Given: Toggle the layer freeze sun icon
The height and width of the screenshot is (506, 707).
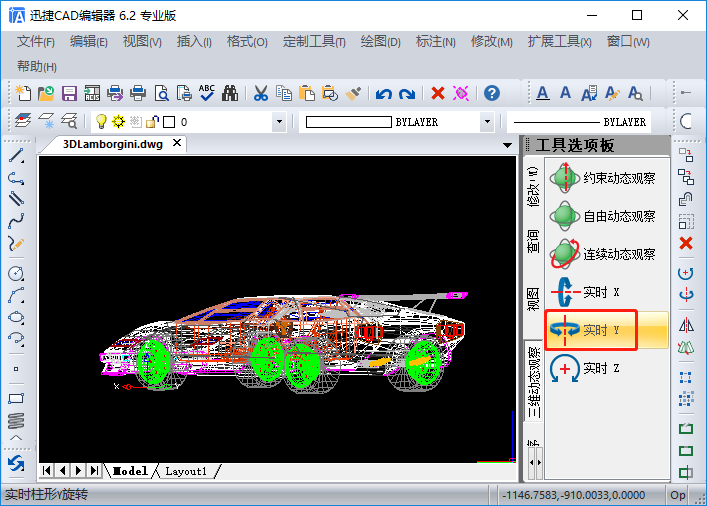Looking at the screenshot, I should coord(119,121).
